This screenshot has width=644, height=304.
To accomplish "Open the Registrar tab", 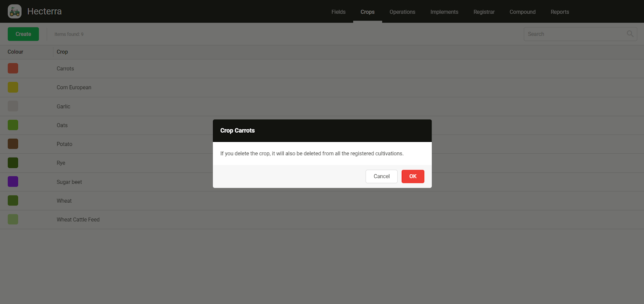I will [x=484, y=12].
